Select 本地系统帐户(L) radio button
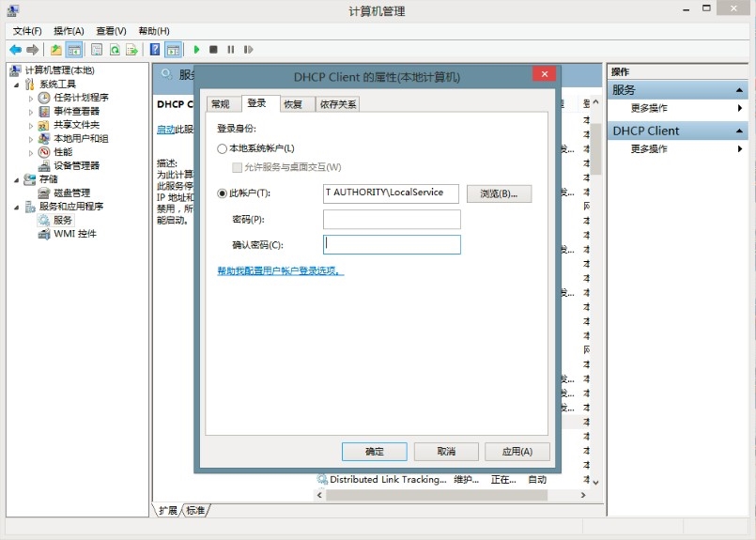This screenshot has width=756, height=540. [x=222, y=148]
